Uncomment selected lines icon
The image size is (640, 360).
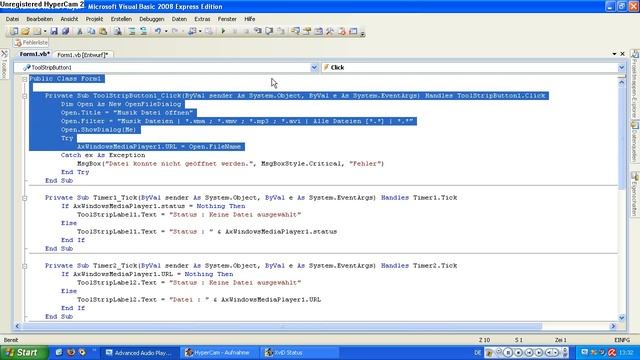(143, 31)
